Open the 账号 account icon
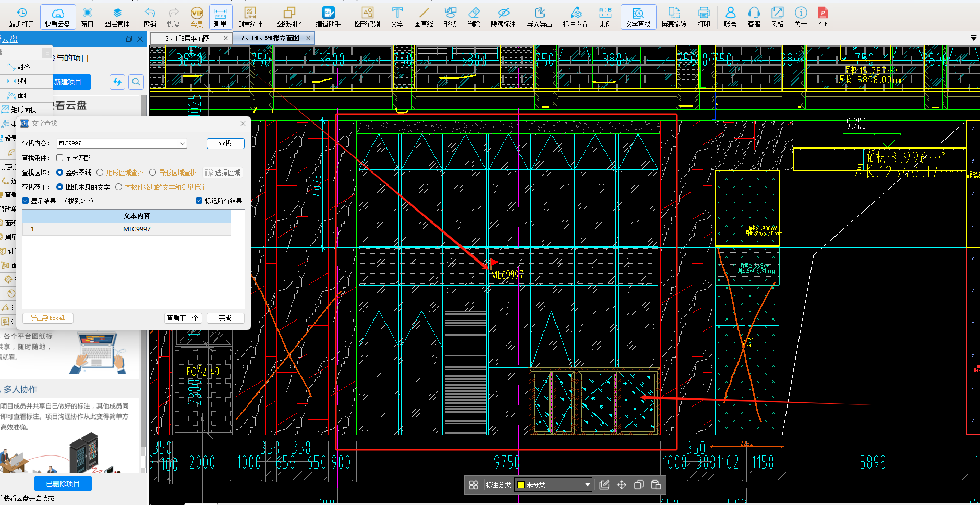This screenshot has width=980, height=505. pos(731,17)
